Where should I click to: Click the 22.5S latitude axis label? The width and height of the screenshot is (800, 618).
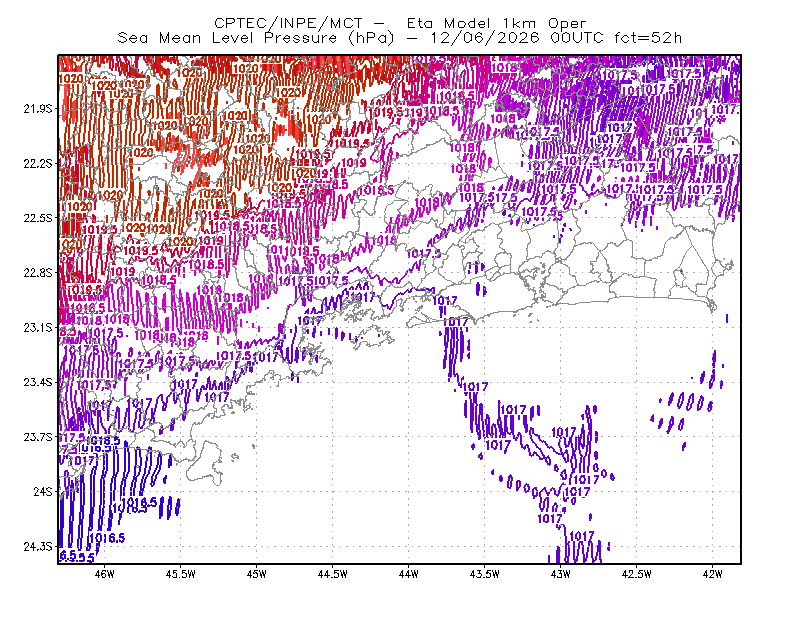pyautogui.click(x=38, y=218)
